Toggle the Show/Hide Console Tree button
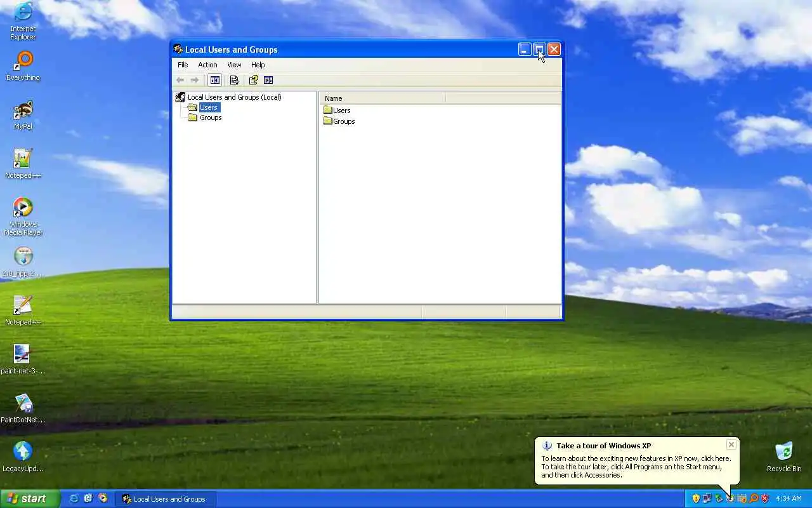Viewport: 812px width, 508px height. 215,80
